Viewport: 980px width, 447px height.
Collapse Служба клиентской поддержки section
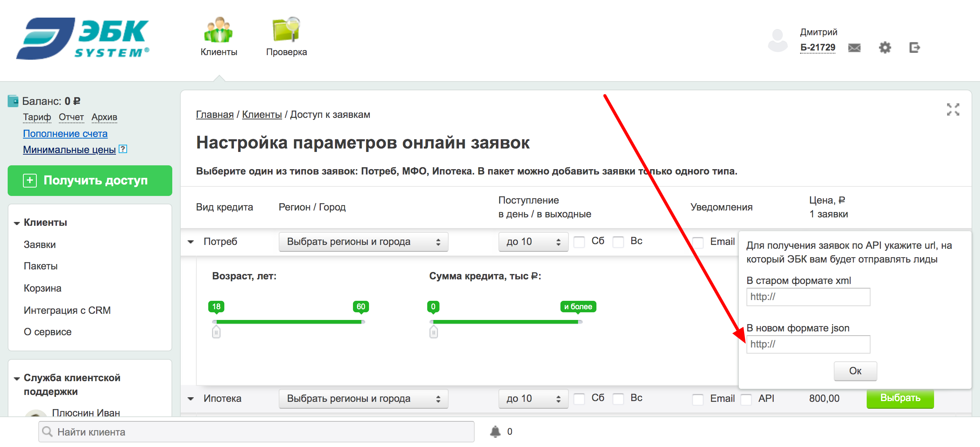(17, 378)
